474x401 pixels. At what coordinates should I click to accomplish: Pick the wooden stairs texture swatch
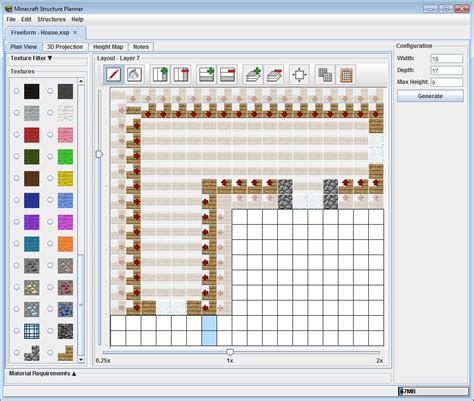pyautogui.click(x=65, y=353)
